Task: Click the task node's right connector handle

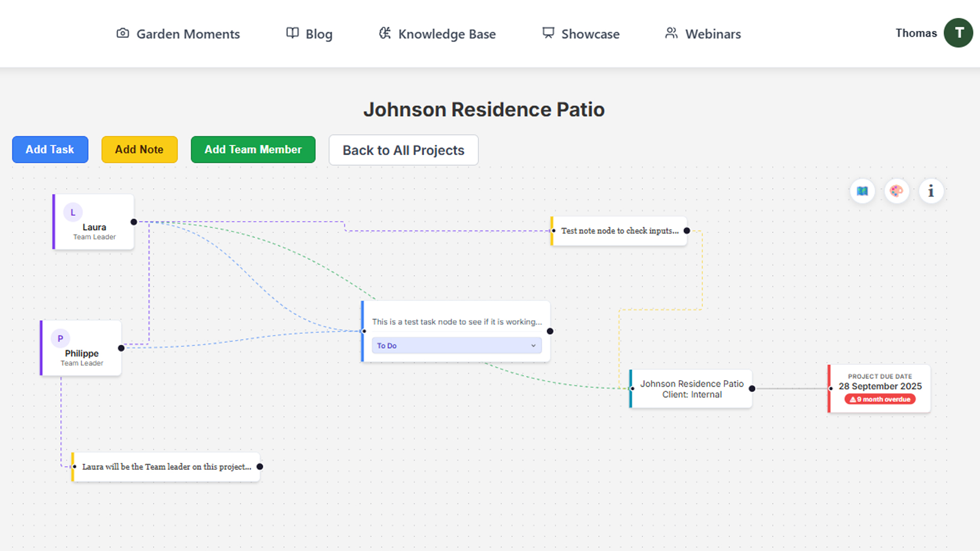Action: (x=550, y=331)
